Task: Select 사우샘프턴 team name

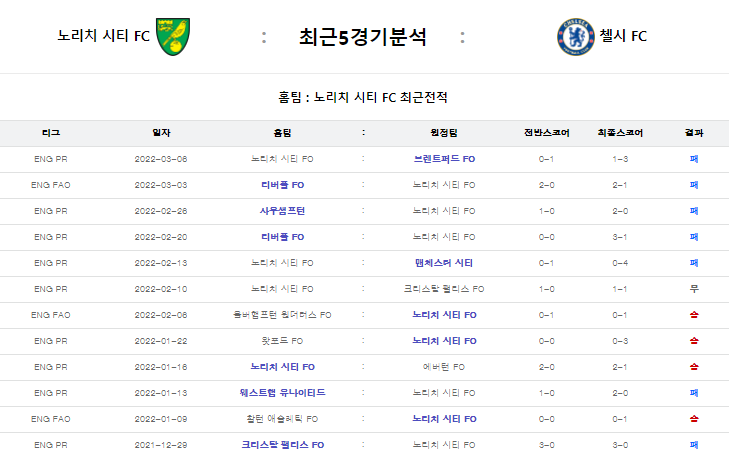Action: point(282,211)
